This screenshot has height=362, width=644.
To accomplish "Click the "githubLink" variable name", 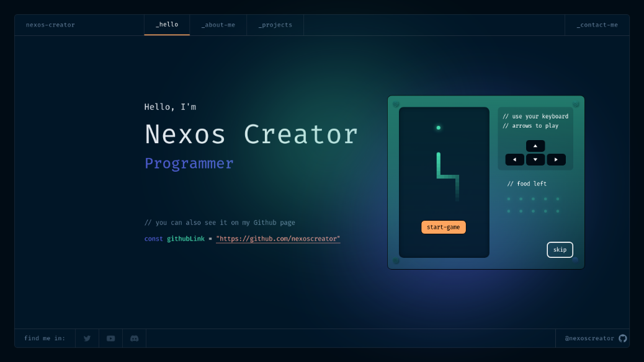I will (x=186, y=239).
